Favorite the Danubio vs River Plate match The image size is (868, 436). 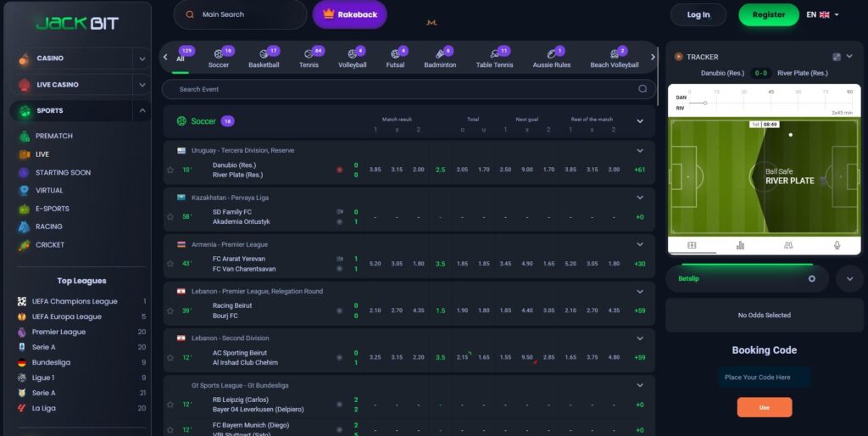click(x=170, y=170)
